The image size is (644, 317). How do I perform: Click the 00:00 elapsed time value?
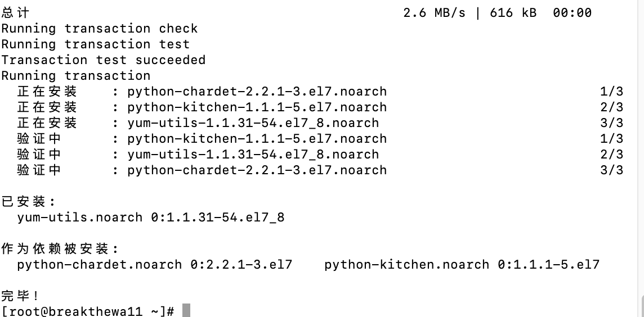(x=572, y=13)
